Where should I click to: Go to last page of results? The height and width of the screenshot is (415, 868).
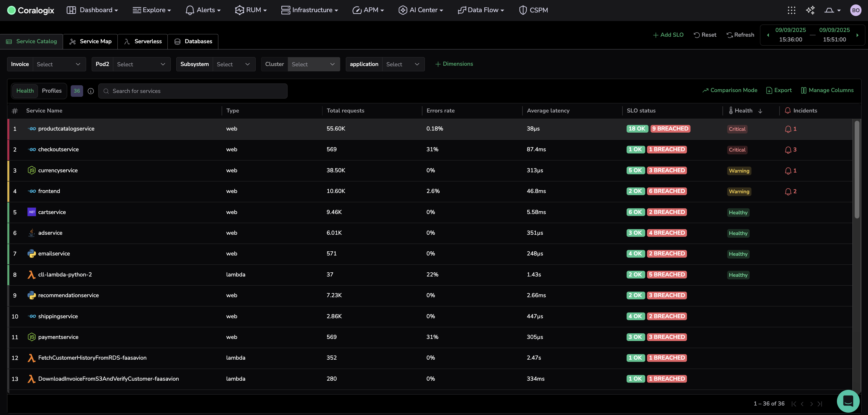pyautogui.click(x=820, y=404)
